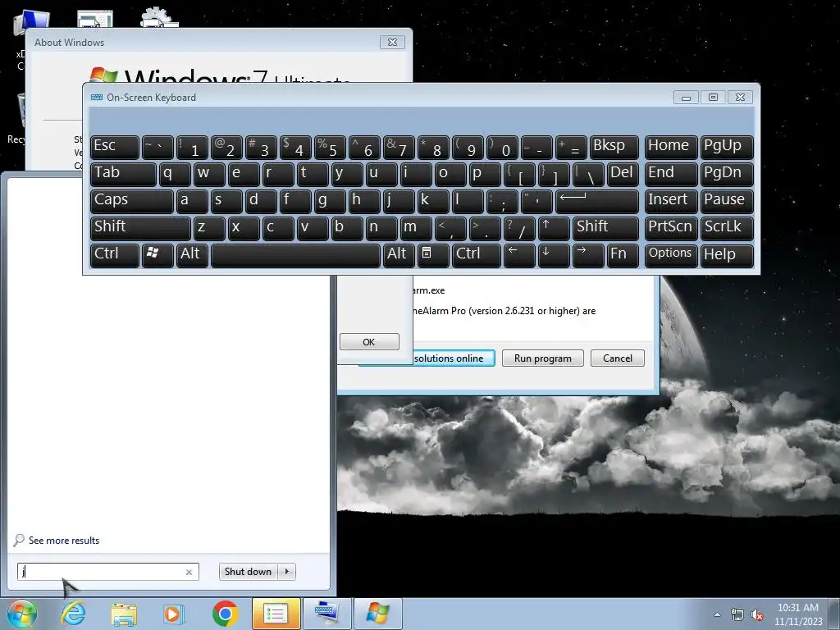
Task: Click the network tray icon
Action: click(737, 615)
